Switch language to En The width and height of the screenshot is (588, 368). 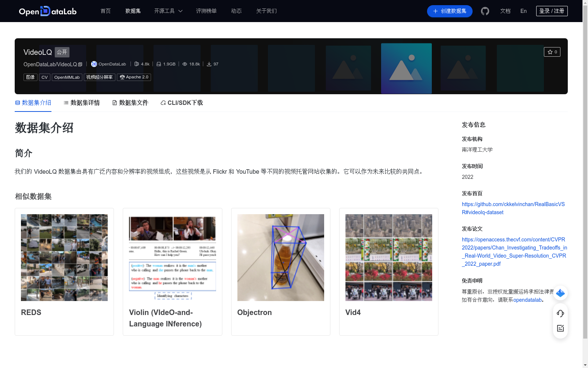(x=523, y=11)
